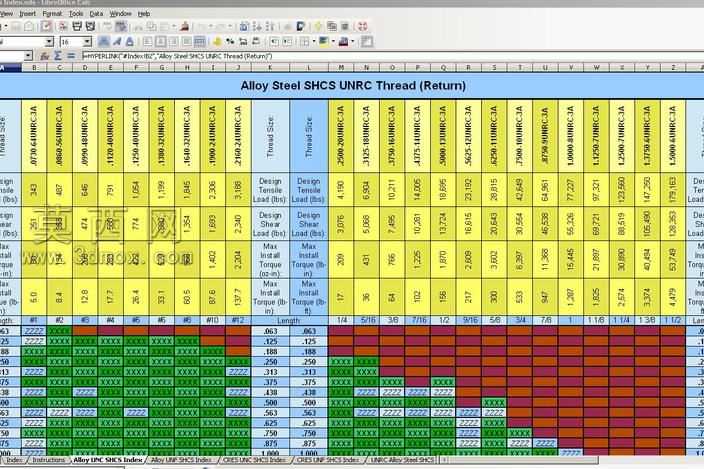This screenshot has height=469, width=704.
Task: Click the 1/4 length header cell
Action: coord(341,320)
